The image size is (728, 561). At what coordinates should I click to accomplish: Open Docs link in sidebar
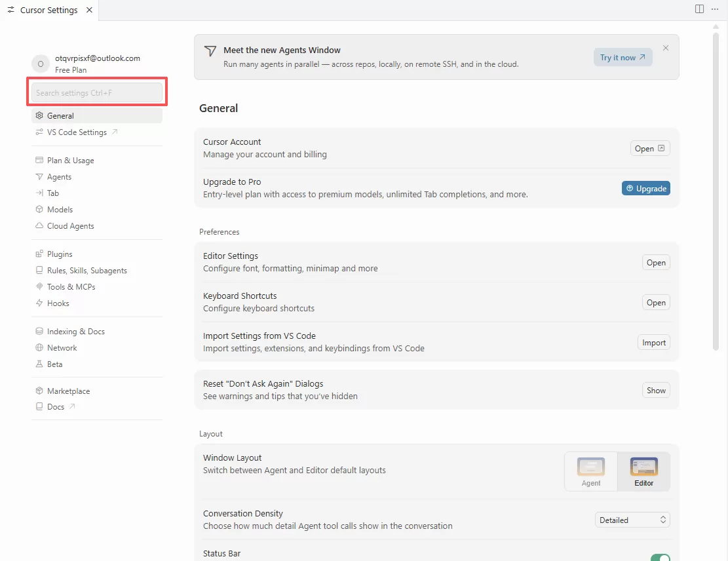tap(97, 407)
